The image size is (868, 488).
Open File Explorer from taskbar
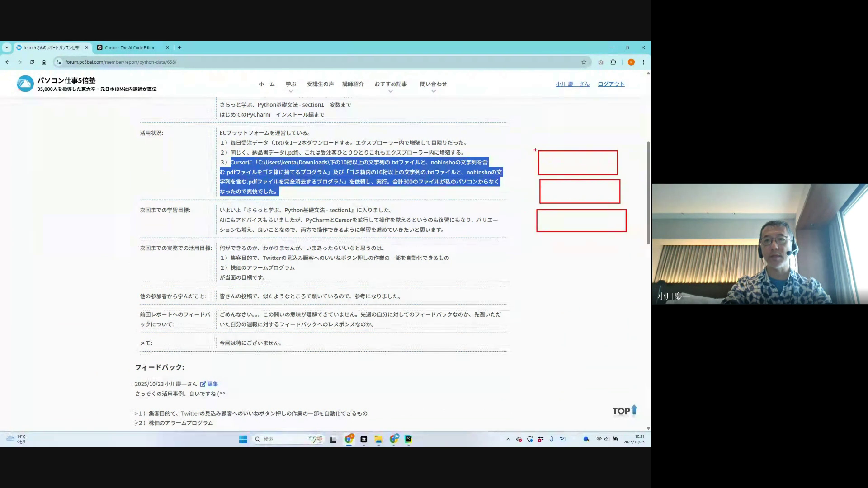click(x=378, y=439)
